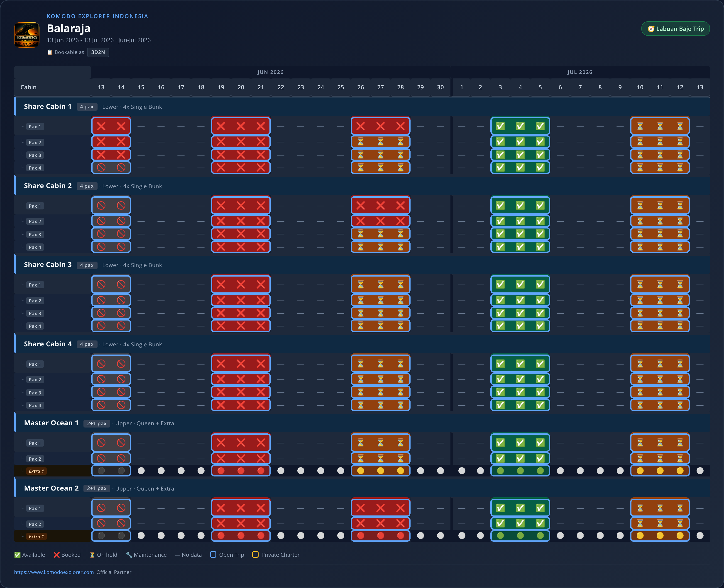This screenshot has width=724, height=588.
Task: Select Share Cabin 4 Pax 4 row label
Action: click(x=35, y=406)
